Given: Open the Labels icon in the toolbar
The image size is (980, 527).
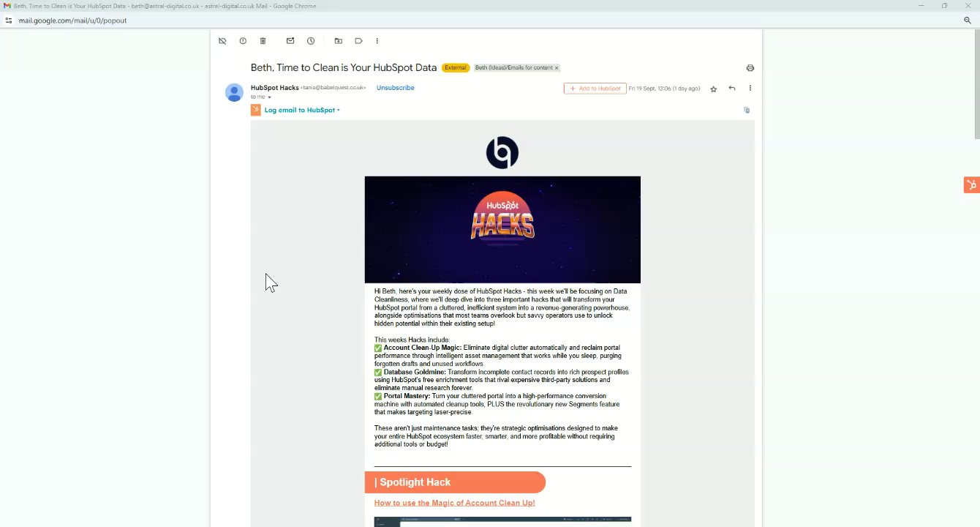Looking at the screenshot, I should click(358, 41).
